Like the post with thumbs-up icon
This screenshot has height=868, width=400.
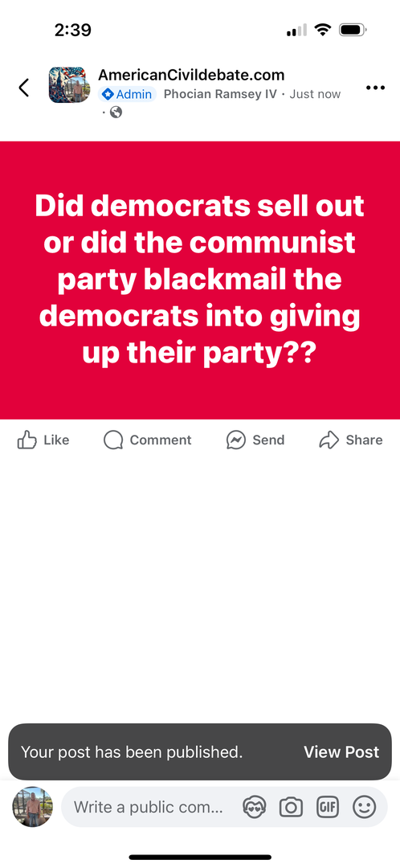click(43, 440)
